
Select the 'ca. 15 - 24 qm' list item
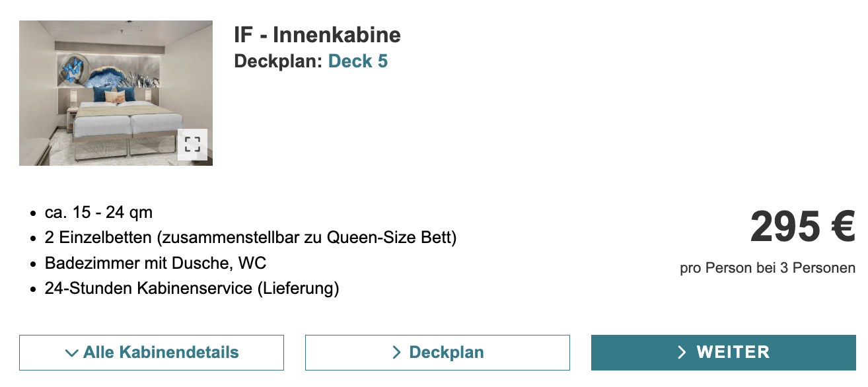tap(98, 213)
